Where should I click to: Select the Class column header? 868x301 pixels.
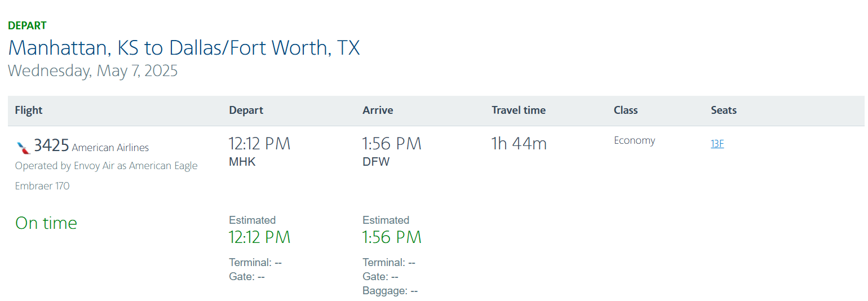click(x=625, y=110)
